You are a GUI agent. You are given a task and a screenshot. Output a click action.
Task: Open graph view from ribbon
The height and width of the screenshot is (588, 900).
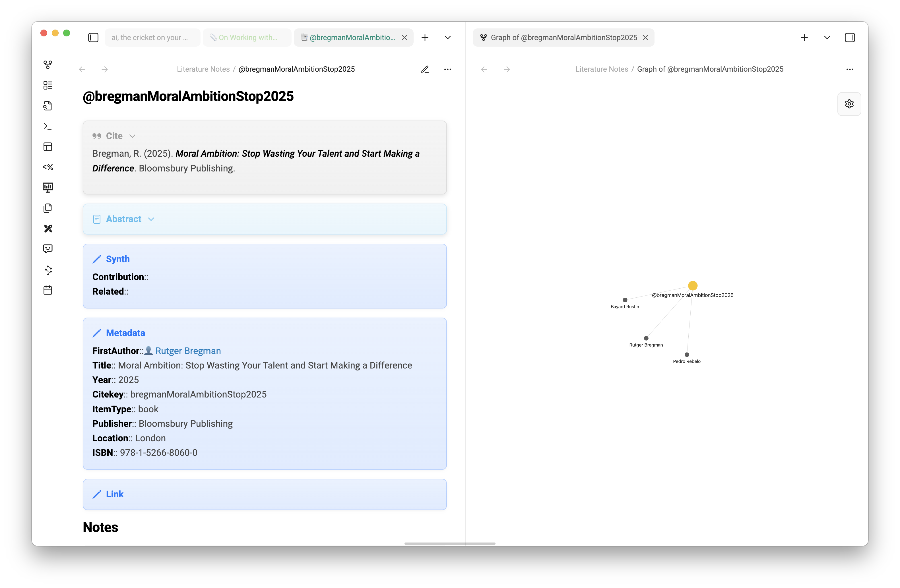tap(48, 65)
